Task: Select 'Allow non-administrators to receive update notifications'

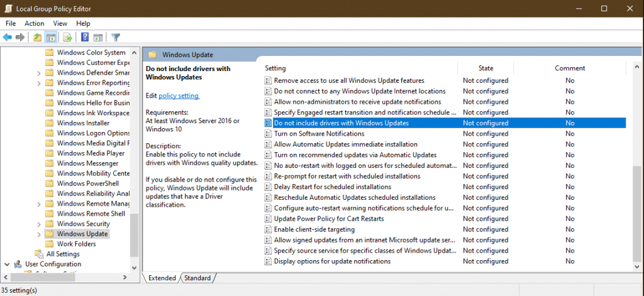Action: pos(358,102)
